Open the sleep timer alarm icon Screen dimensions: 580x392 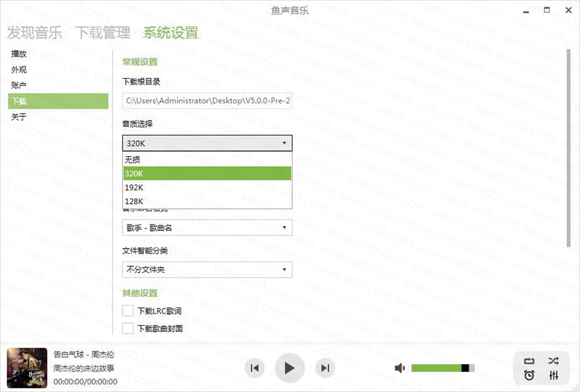[x=530, y=375]
